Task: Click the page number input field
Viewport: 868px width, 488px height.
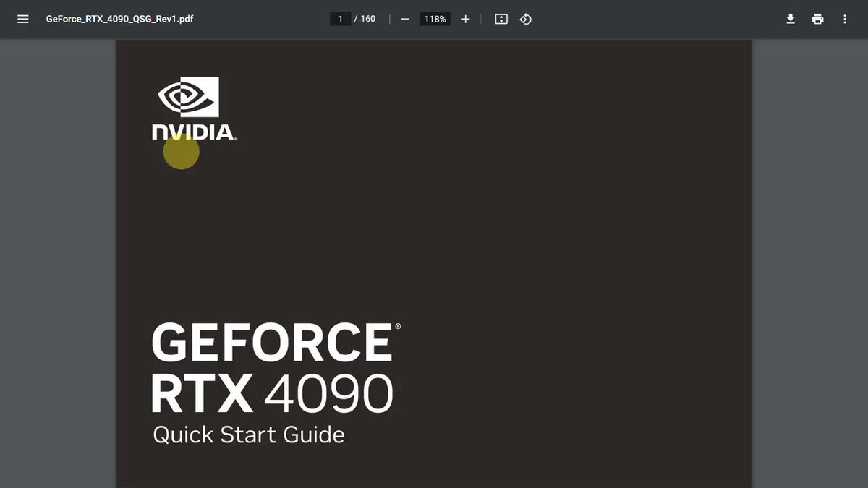Action: pos(340,19)
